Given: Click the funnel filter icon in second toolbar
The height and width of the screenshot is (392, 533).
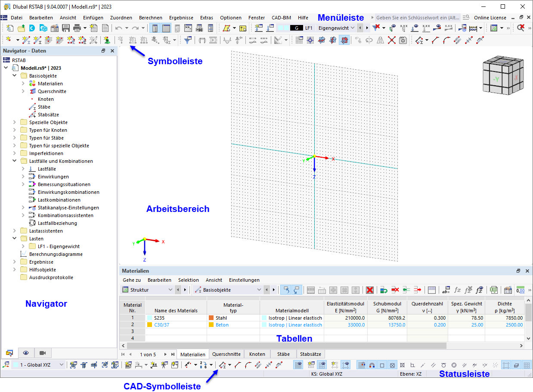Looking at the screenshot, I should click(188, 40).
